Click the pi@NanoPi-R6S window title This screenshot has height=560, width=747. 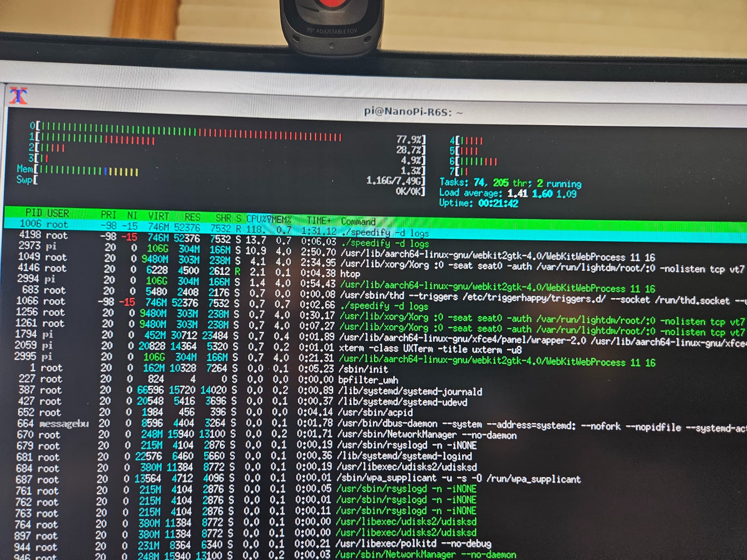click(413, 112)
